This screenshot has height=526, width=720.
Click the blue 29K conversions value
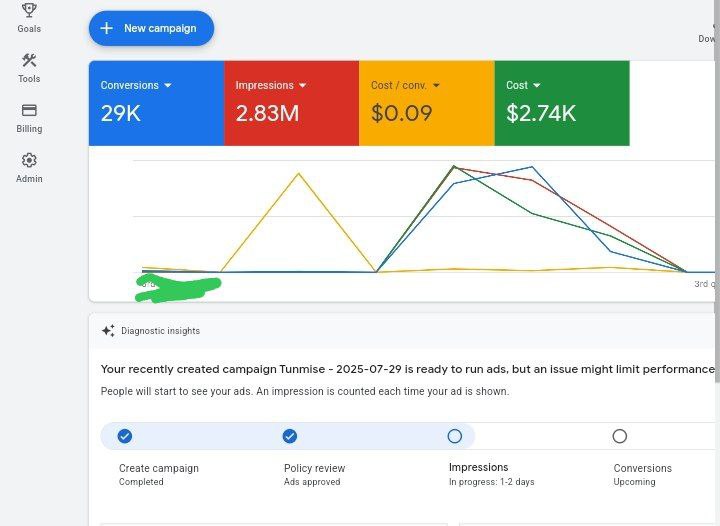[x=121, y=113]
